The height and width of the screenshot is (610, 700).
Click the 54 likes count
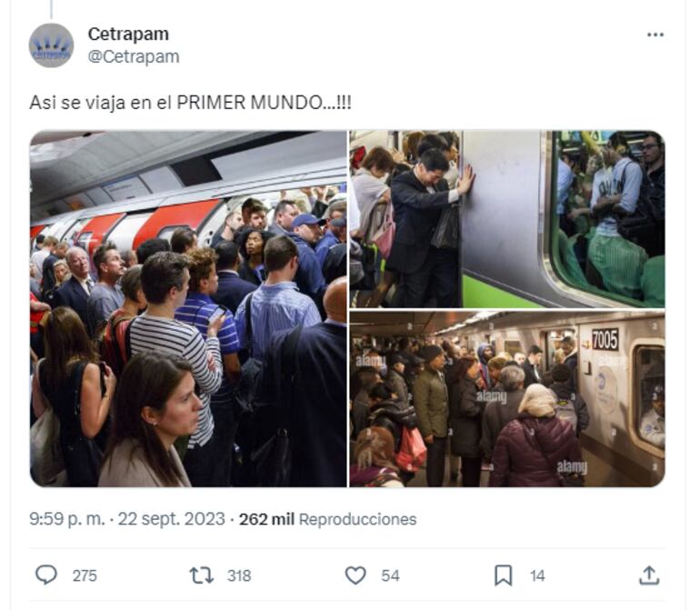click(x=390, y=575)
